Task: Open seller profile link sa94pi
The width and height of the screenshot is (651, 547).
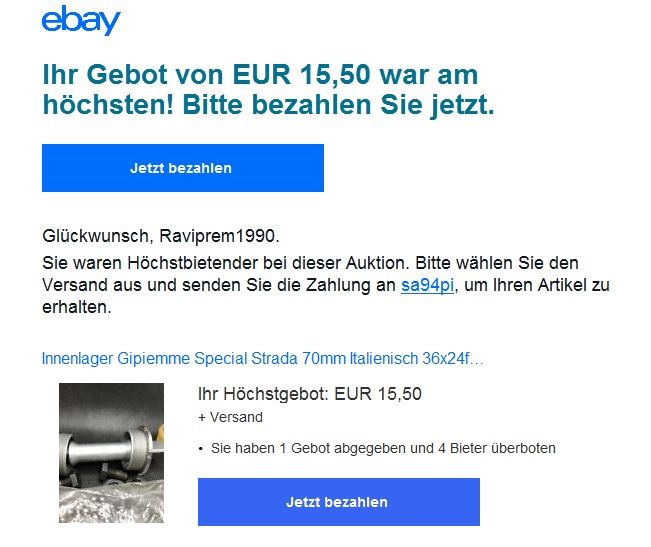Action: point(427,285)
